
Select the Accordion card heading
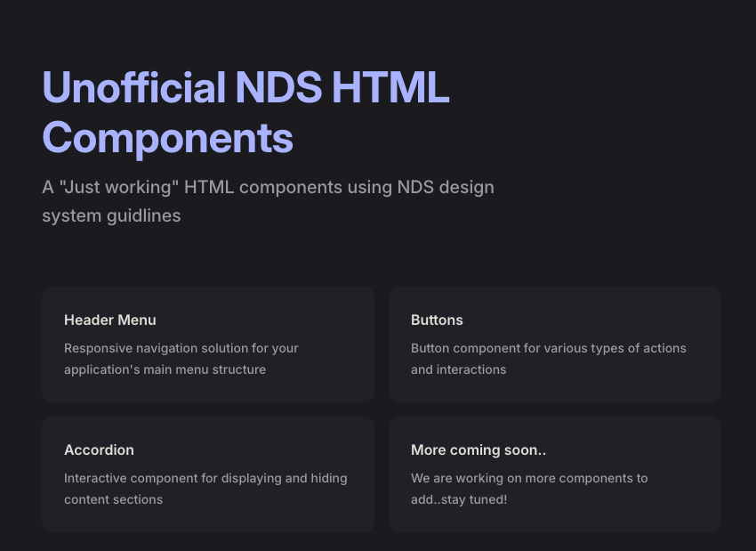pyautogui.click(x=99, y=450)
